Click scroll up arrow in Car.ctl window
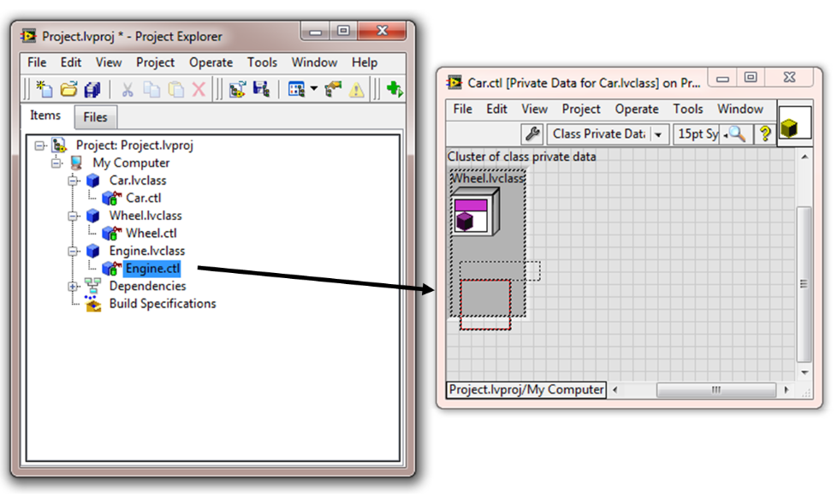 point(804,157)
